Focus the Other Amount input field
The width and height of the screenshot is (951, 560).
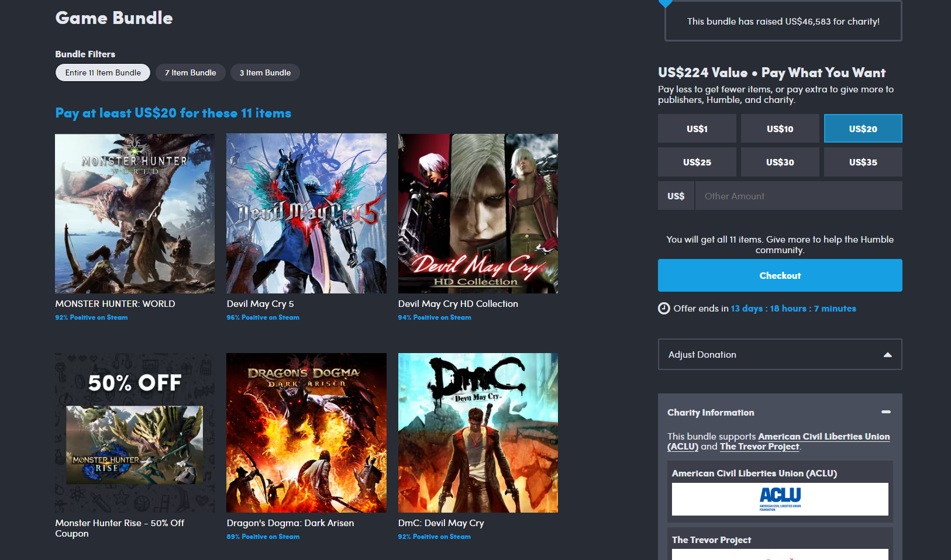pos(798,196)
